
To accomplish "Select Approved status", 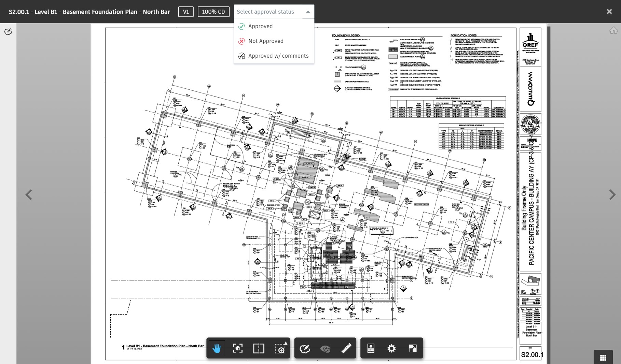I will (x=260, y=26).
